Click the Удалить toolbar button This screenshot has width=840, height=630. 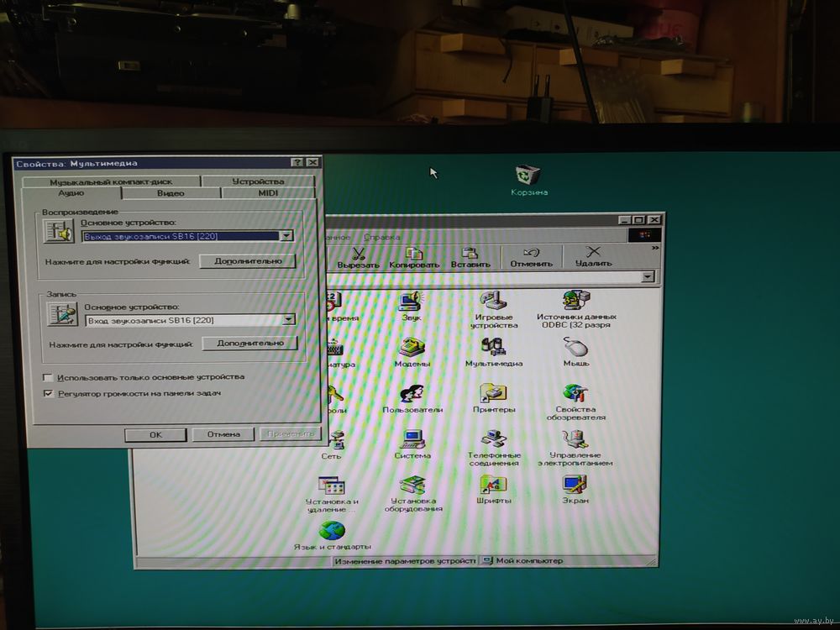click(593, 257)
